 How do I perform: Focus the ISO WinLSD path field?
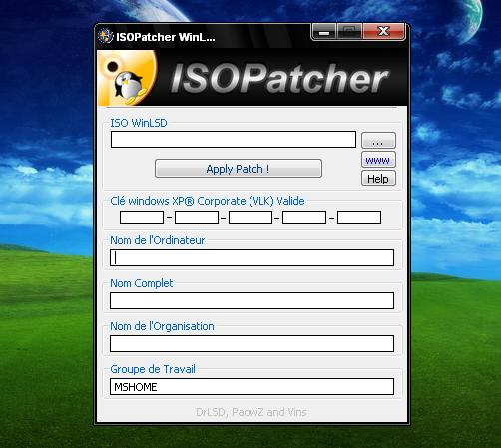pyautogui.click(x=234, y=139)
